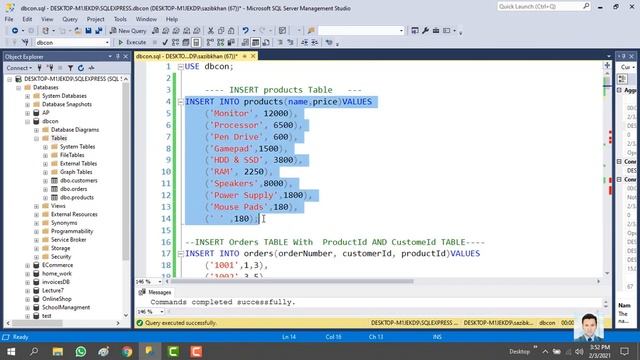Click the Save All icon

tap(98, 31)
